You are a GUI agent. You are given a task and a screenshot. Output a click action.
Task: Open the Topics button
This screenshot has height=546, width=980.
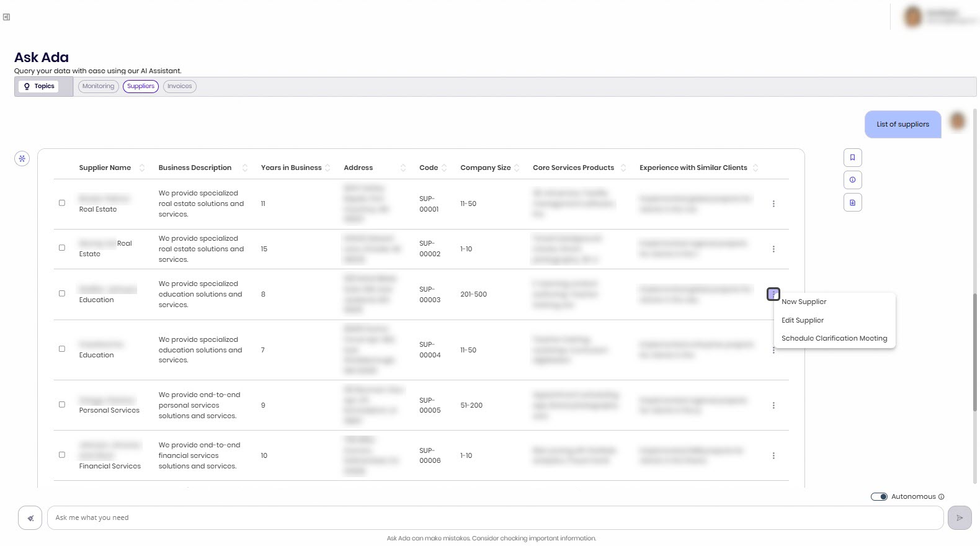(x=38, y=87)
